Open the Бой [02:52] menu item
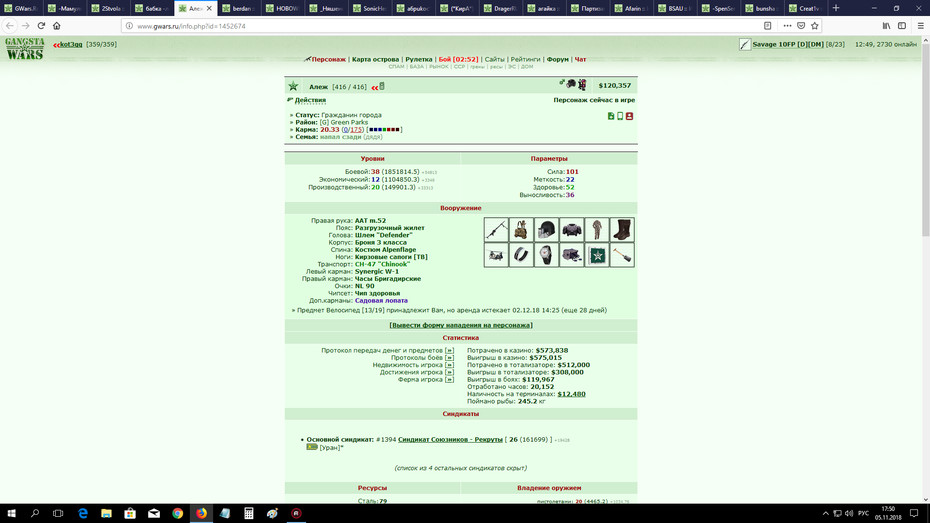Screen dimensions: 930x523 (458, 59)
